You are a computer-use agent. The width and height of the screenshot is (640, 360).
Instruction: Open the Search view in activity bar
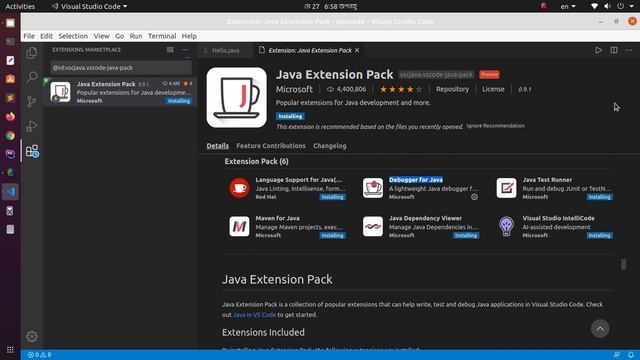coord(32,77)
